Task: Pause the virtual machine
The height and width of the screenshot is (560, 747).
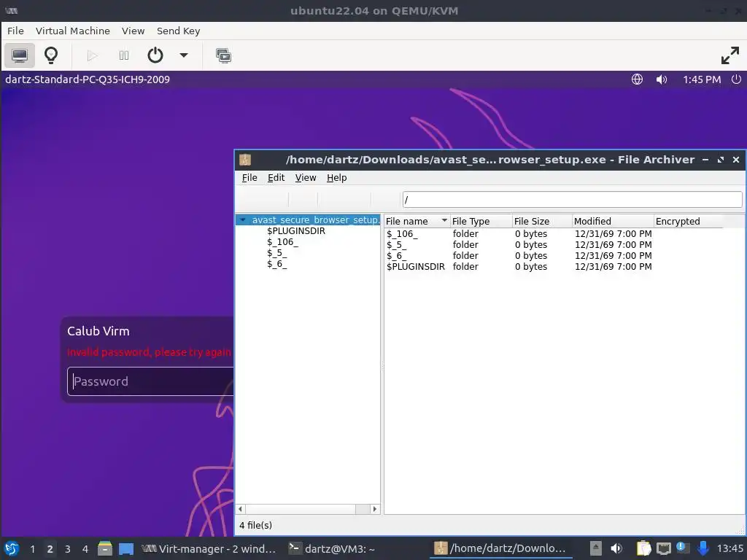Action: coord(124,55)
